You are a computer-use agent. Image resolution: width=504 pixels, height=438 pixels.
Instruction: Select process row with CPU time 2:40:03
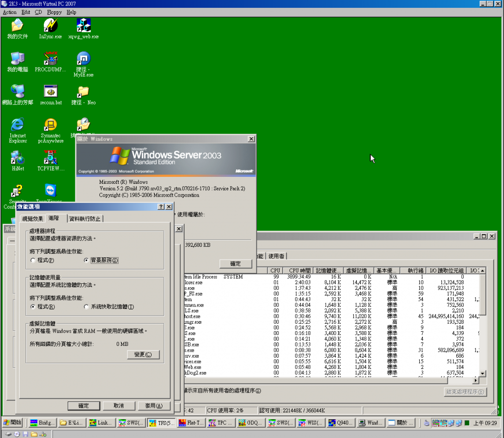point(332,283)
